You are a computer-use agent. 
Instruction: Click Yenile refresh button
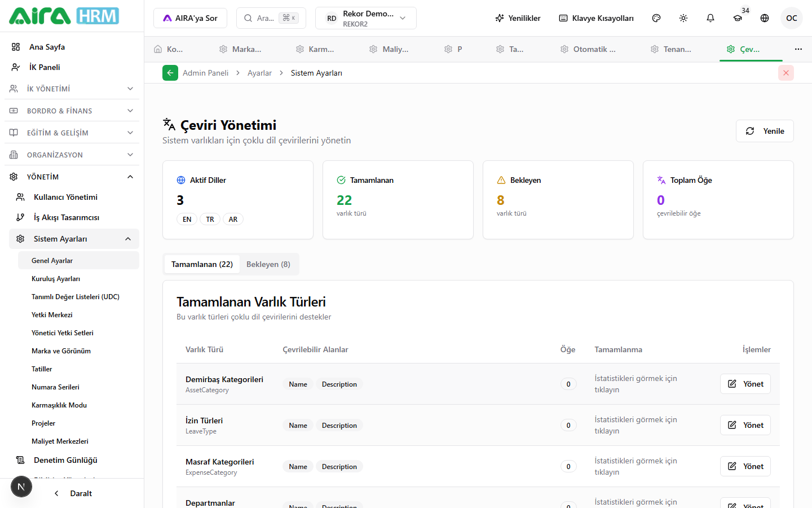tap(765, 131)
